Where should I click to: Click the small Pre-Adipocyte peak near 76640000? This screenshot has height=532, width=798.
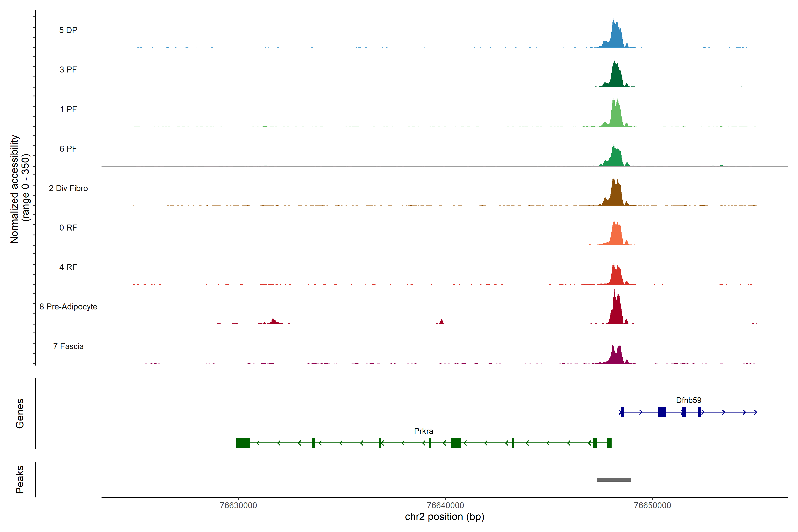[441, 322]
